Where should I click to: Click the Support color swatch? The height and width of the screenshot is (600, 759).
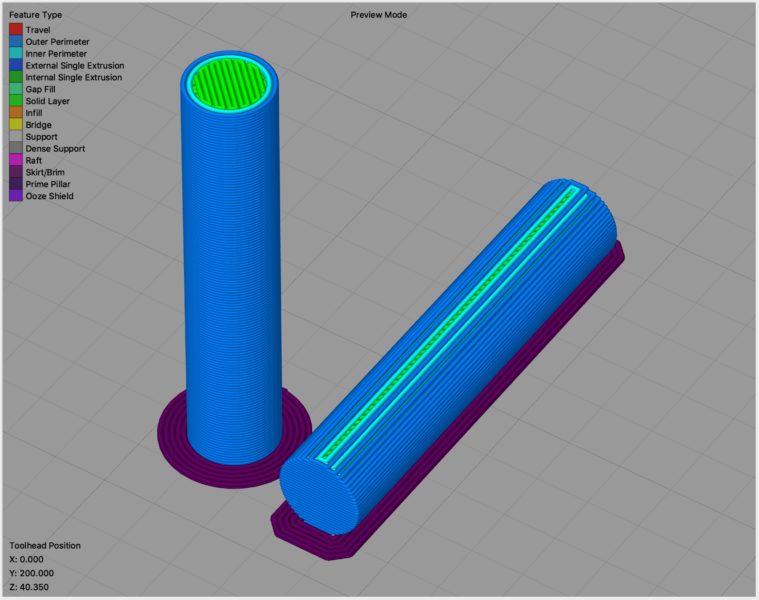16,136
